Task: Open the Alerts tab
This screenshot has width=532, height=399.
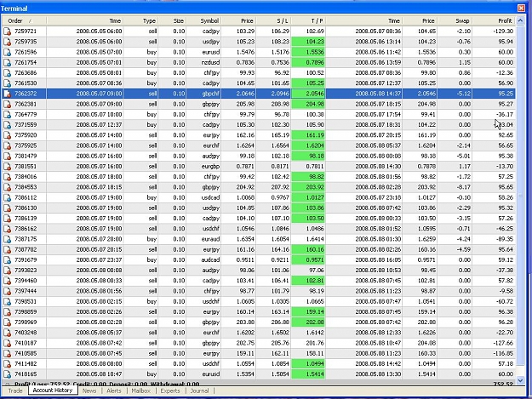Action: pos(114,390)
